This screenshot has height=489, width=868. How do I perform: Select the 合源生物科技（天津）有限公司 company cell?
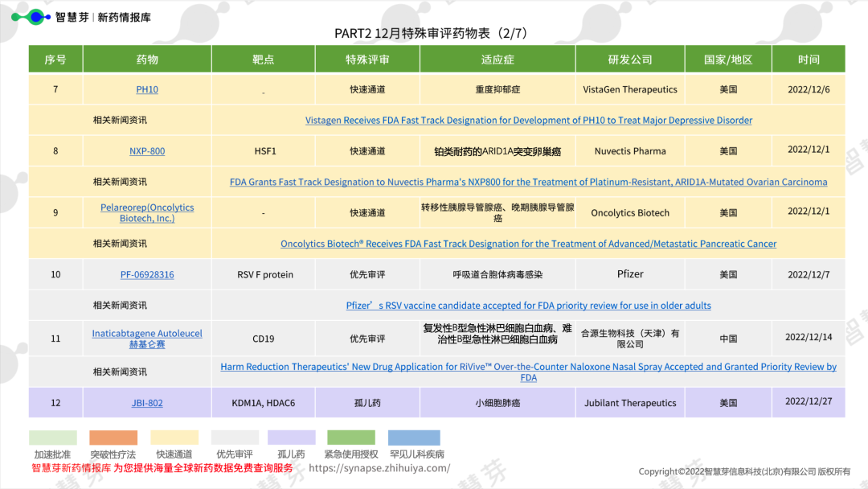click(x=630, y=339)
